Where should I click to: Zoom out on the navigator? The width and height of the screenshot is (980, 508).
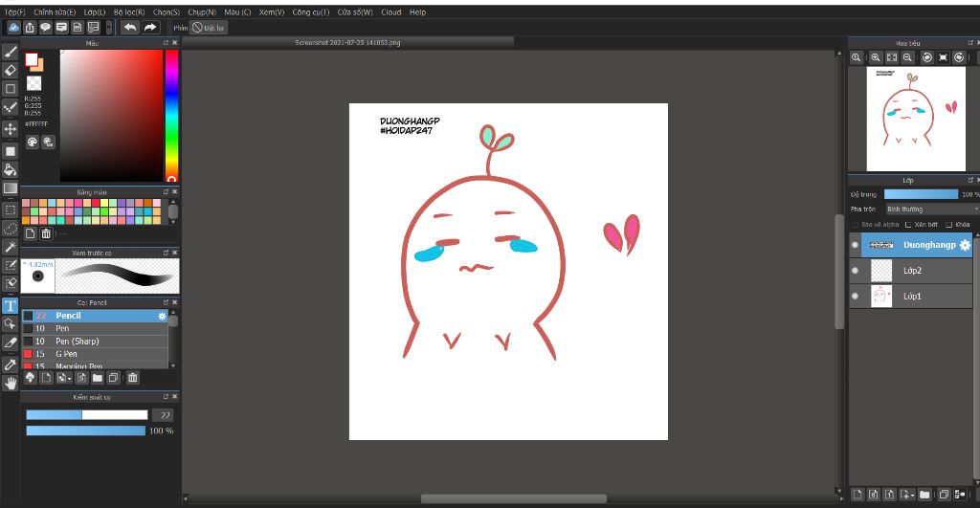907,57
